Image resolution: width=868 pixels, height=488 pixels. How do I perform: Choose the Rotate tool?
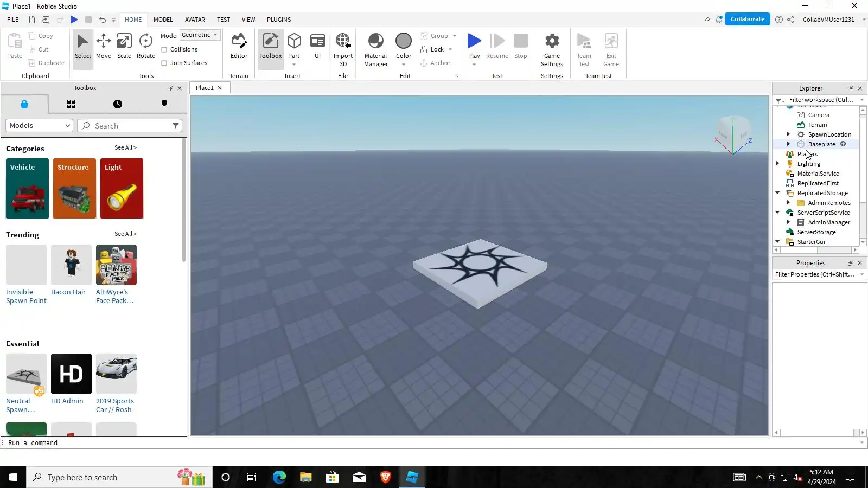click(x=145, y=47)
